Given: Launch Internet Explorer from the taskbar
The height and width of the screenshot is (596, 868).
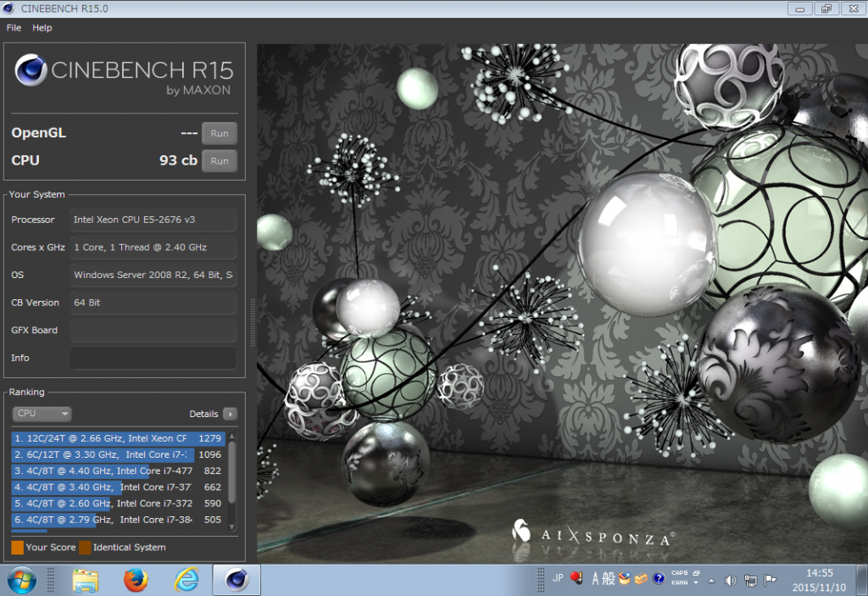Looking at the screenshot, I should (x=186, y=580).
